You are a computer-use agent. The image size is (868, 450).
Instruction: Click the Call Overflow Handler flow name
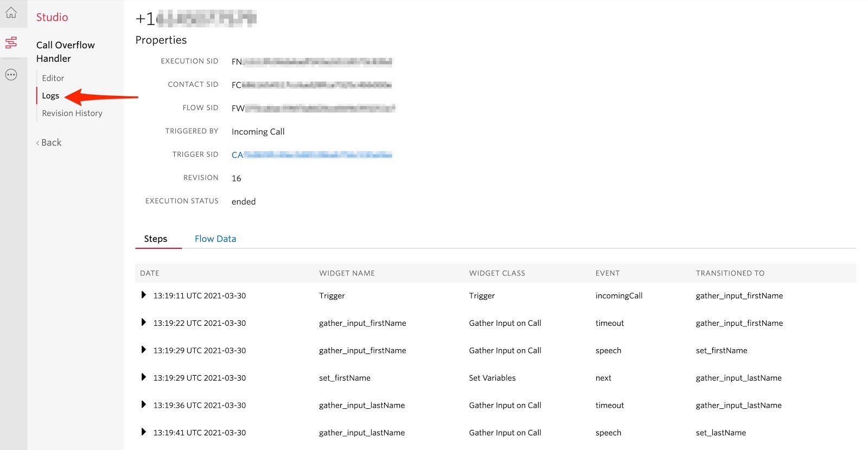65,52
